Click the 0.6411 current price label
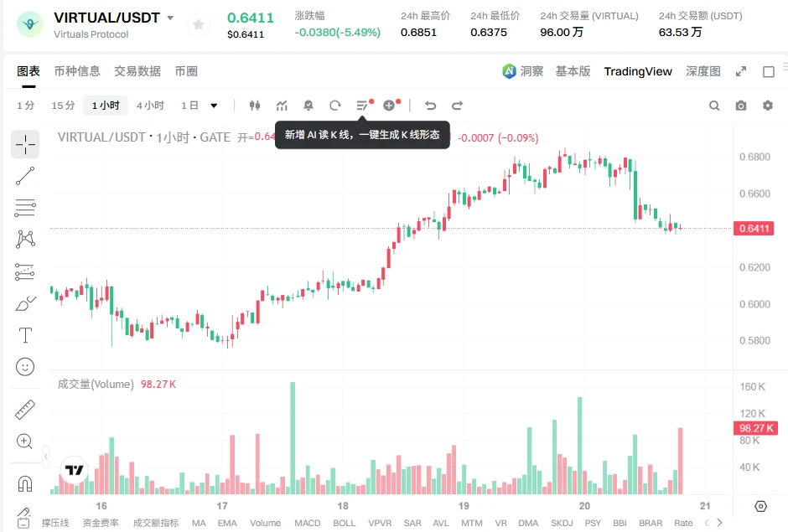This screenshot has height=532, width=788. point(754,229)
